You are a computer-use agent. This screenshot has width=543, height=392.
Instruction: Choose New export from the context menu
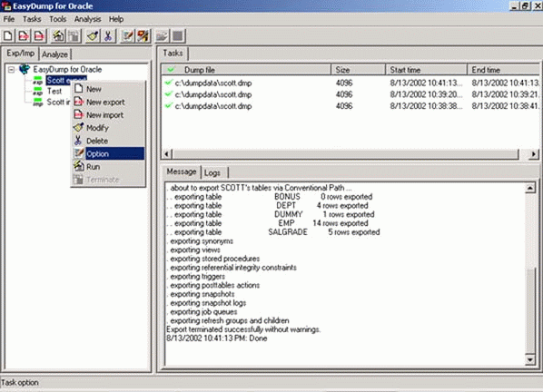point(108,102)
